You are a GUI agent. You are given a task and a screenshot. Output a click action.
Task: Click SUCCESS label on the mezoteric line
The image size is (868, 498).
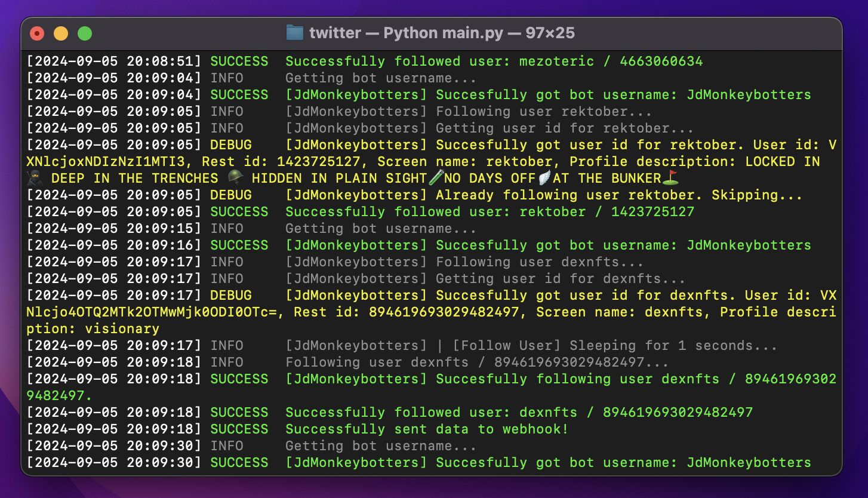pos(239,61)
